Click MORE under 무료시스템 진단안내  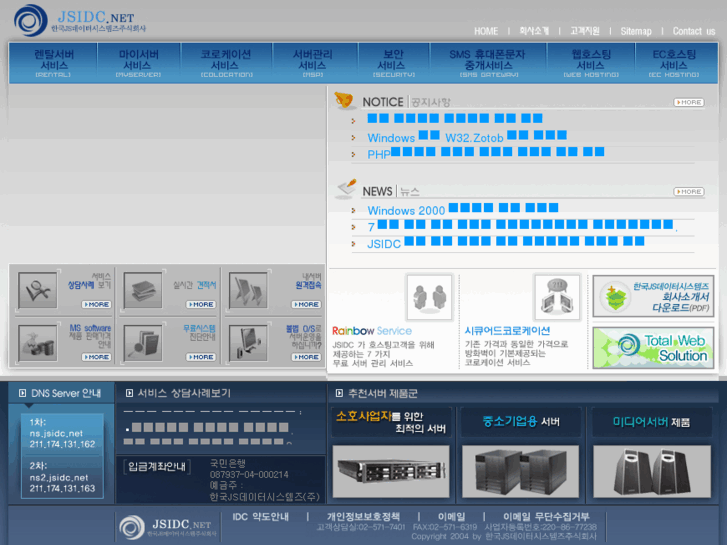click(x=201, y=357)
